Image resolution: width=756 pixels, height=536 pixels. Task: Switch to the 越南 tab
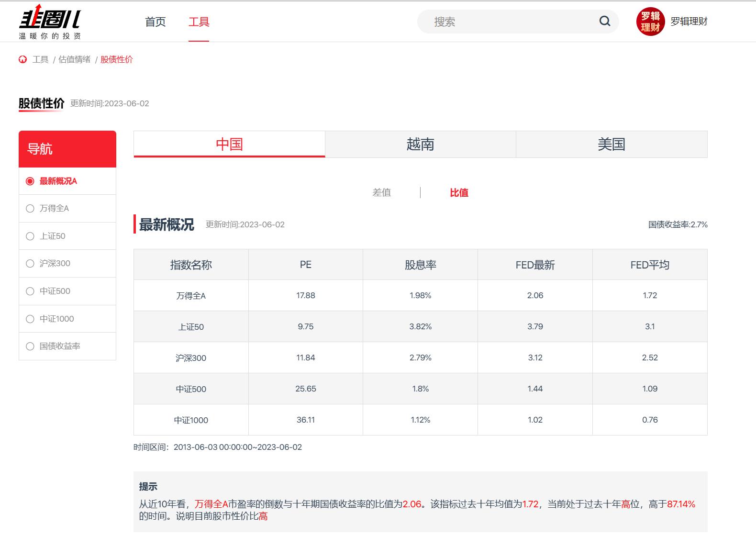point(420,144)
